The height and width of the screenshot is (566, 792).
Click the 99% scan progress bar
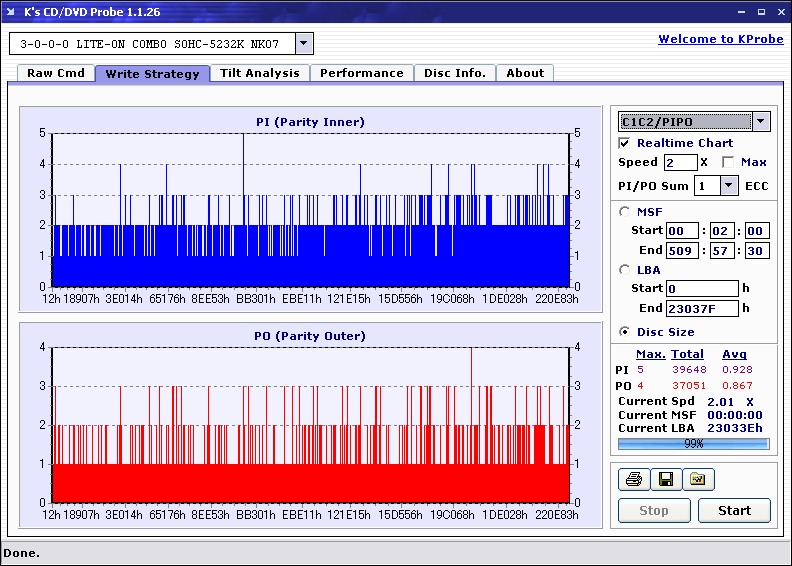693,443
